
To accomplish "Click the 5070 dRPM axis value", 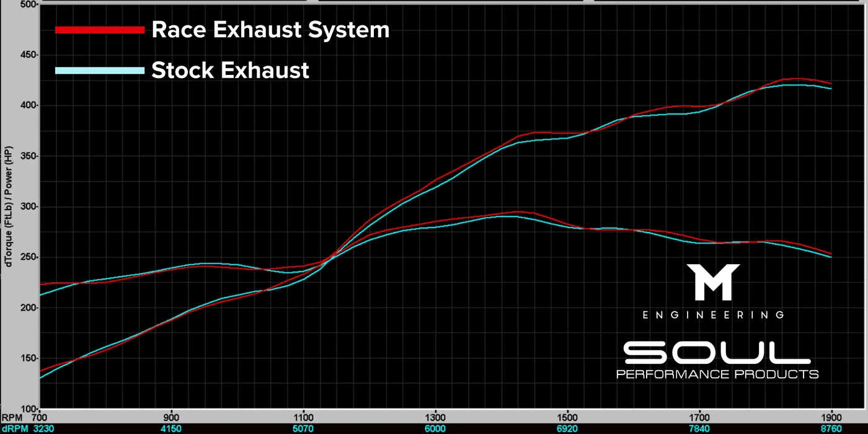I will (x=303, y=428).
